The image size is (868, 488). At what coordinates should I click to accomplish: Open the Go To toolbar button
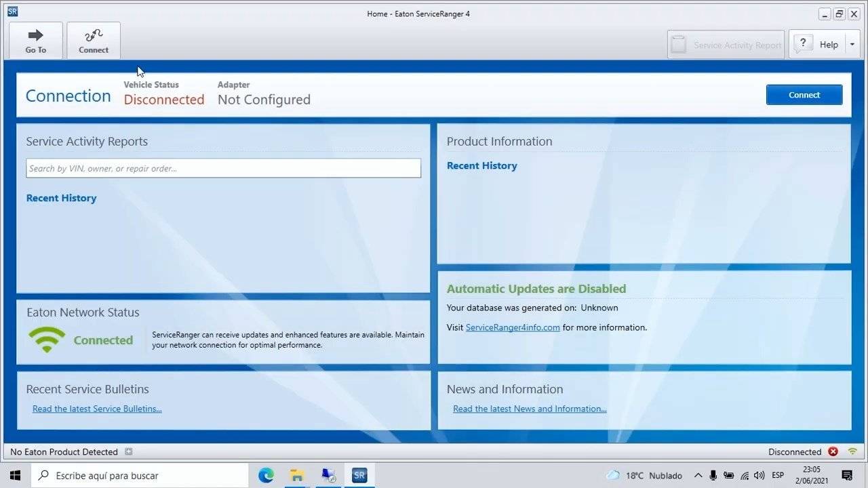[36, 40]
